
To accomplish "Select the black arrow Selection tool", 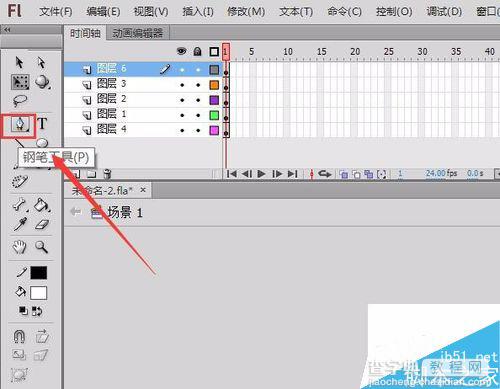I will 19,63.
